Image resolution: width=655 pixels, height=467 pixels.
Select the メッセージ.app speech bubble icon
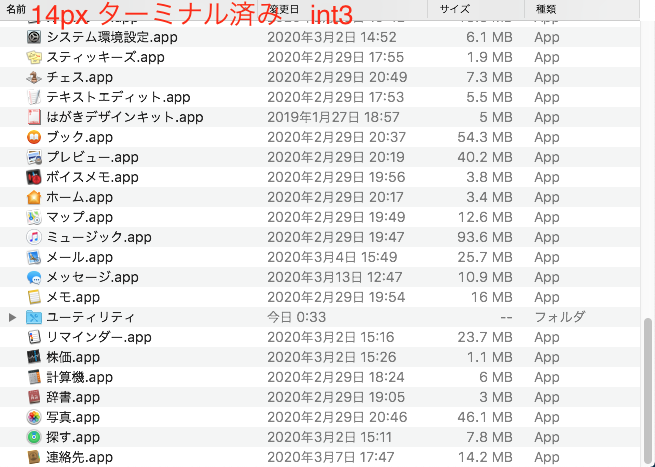pos(34,277)
